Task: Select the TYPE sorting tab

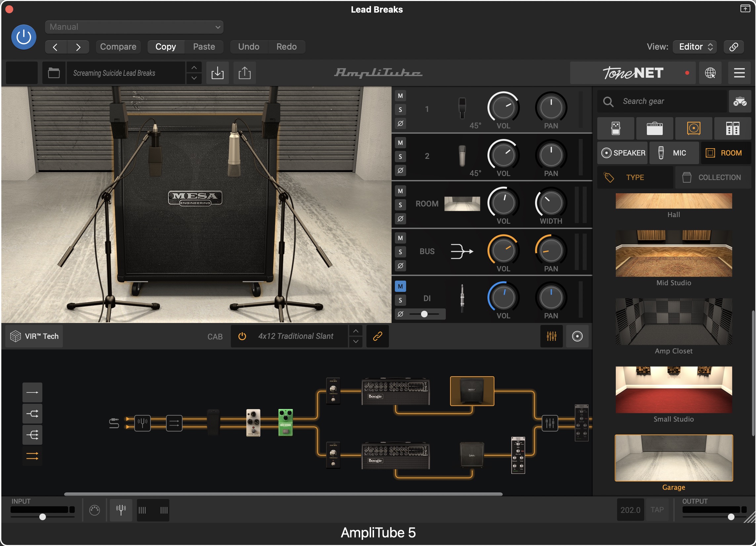Action: [x=635, y=177]
